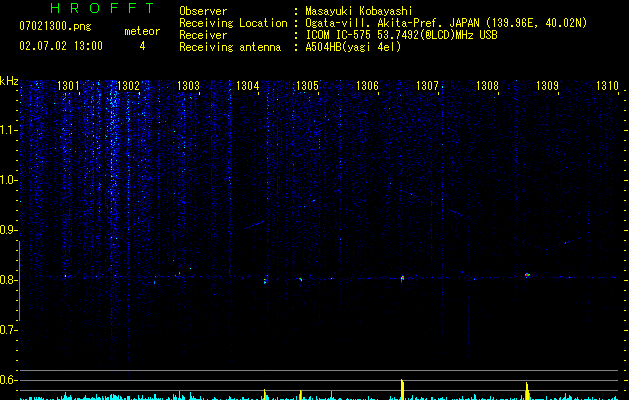The image size is (629, 400).
Task: Click the 1307 time axis marker
Action: pyautogui.click(x=427, y=86)
